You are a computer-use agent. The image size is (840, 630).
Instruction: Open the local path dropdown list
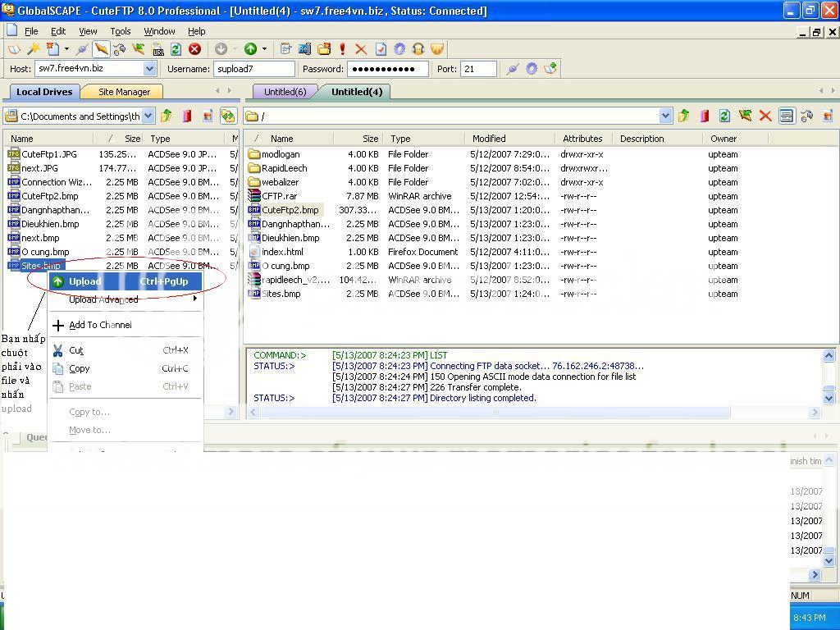click(x=148, y=116)
